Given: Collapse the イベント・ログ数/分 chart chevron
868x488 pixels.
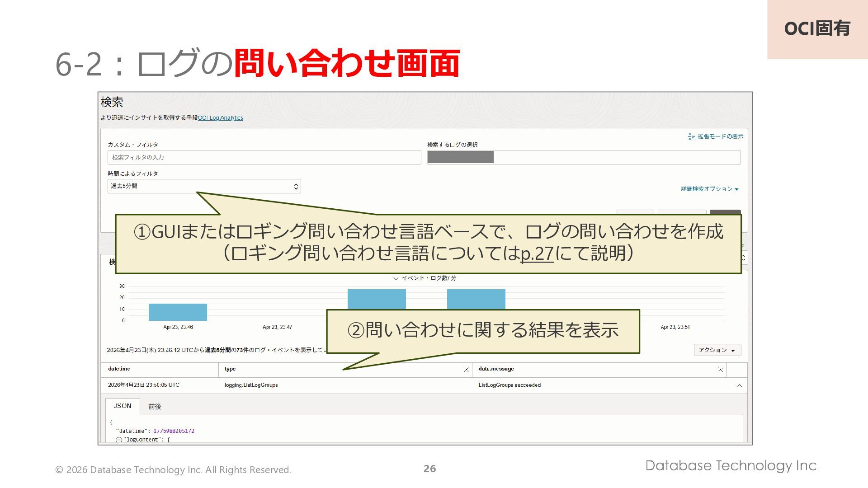Looking at the screenshot, I should [x=396, y=278].
